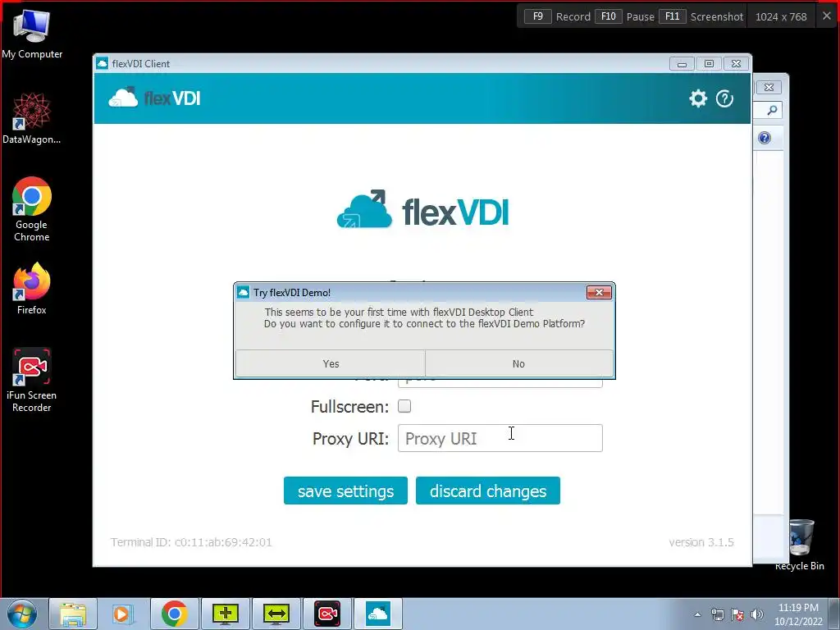
Task: Click the green arrows monitor taskbar icon
Action: tap(276, 614)
